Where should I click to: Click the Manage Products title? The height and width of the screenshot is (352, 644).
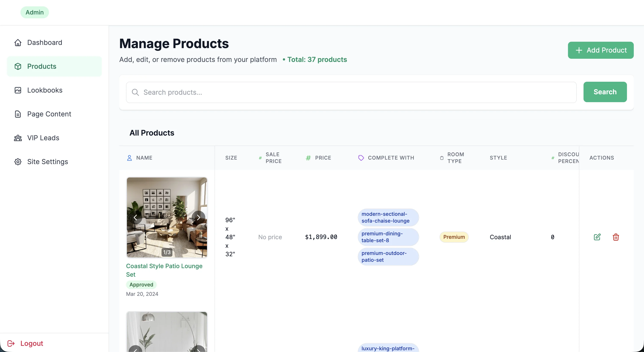pyautogui.click(x=174, y=43)
